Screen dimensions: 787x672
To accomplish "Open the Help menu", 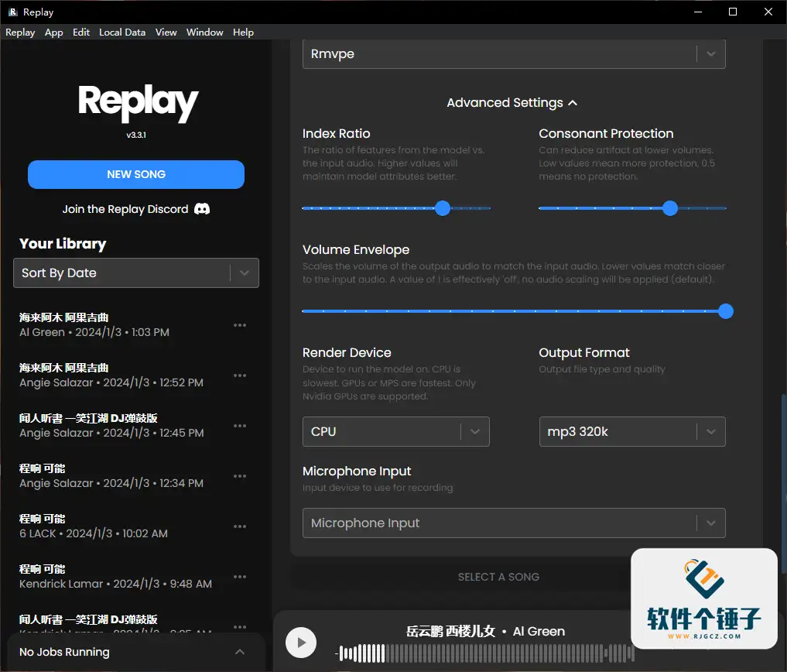I will 243,33.
